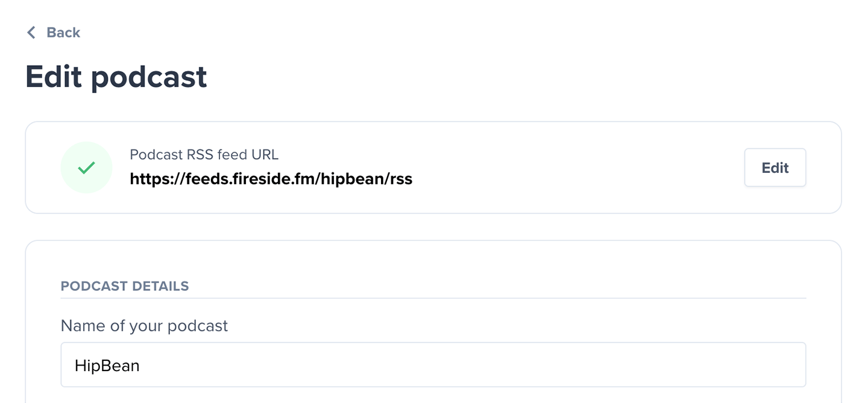Click the word "DETAILS" in section header
868x403 pixels.
point(157,286)
